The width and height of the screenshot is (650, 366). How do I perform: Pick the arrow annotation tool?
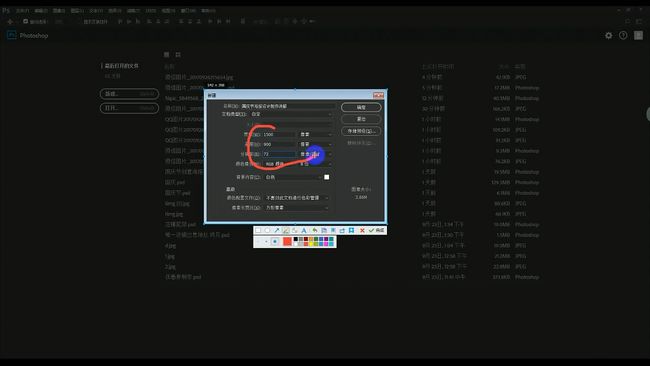[276, 230]
